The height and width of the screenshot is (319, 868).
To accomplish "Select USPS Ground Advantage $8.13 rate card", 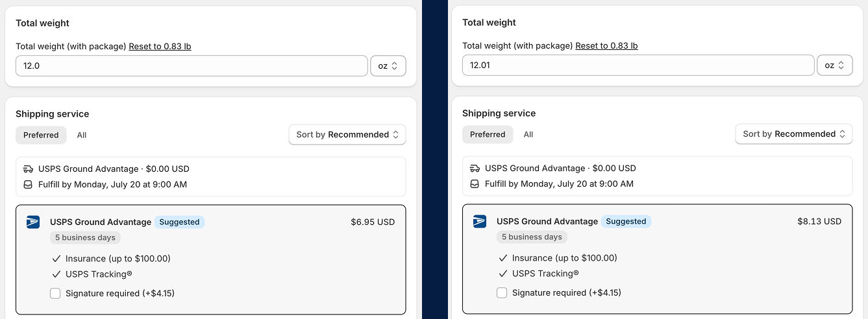I will [x=658, y=259].
